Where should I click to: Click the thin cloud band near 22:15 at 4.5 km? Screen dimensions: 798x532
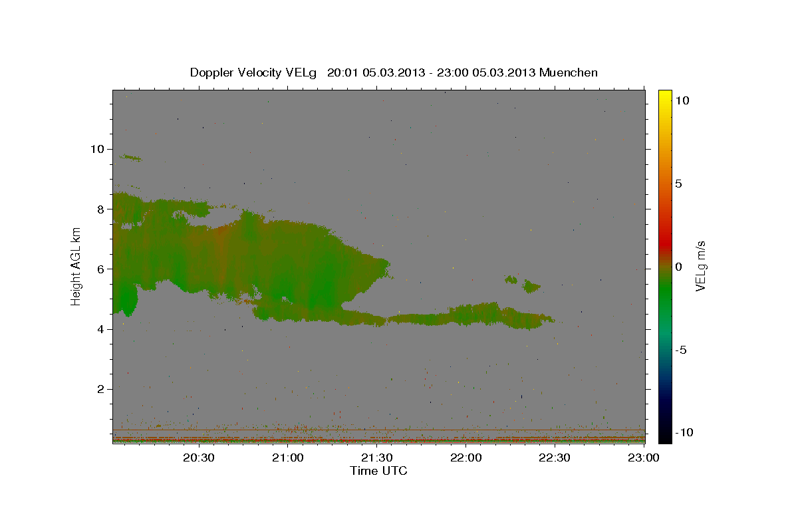click(x=470, y=315)
